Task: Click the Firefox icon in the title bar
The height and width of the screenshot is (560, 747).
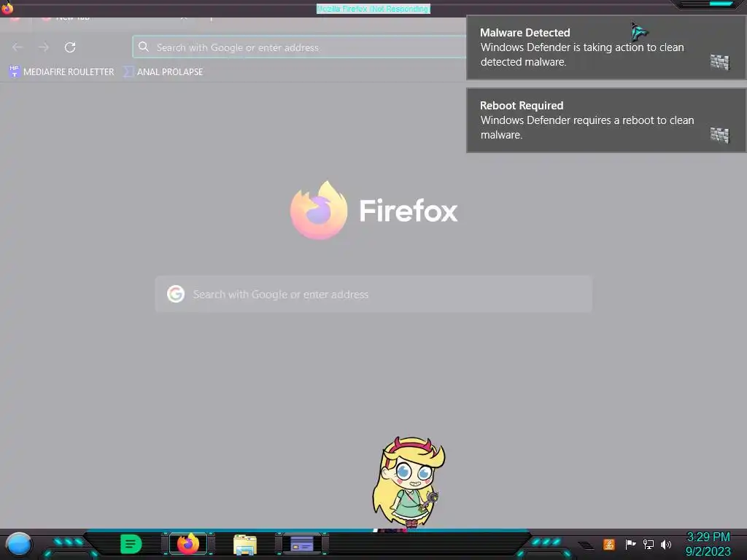Action: coord(7,7)
